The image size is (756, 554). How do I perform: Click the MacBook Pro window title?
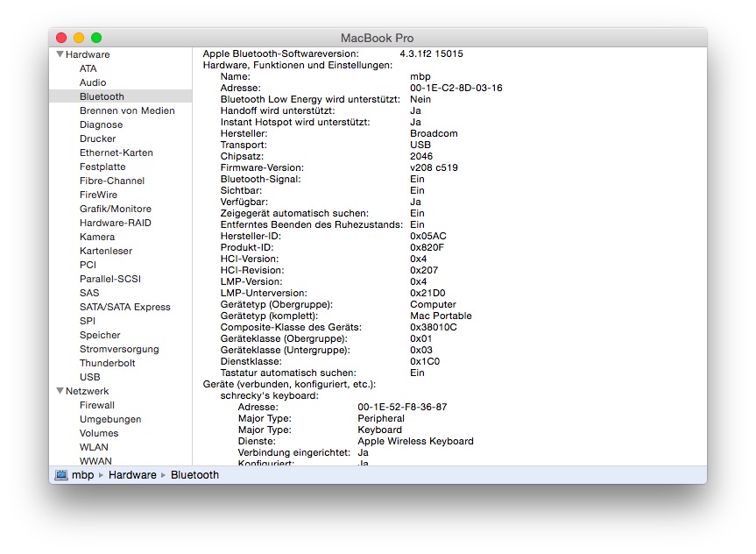point(377,38)
